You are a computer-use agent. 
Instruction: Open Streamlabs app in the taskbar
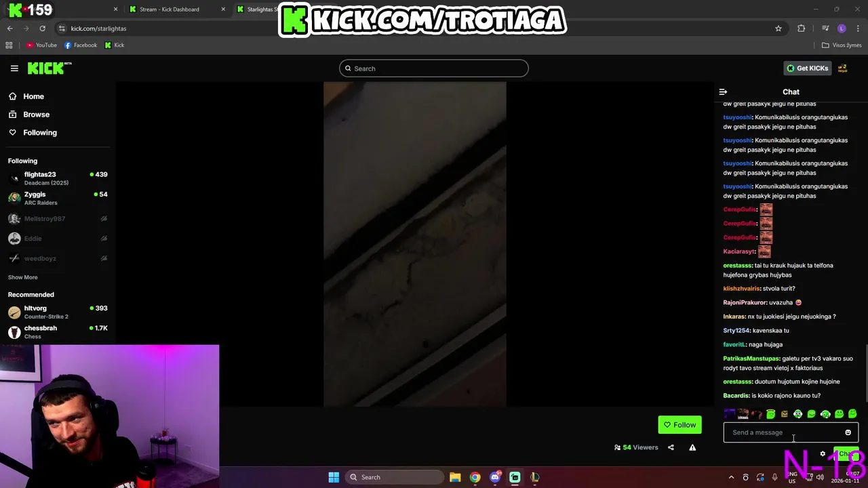pos(515,477)
